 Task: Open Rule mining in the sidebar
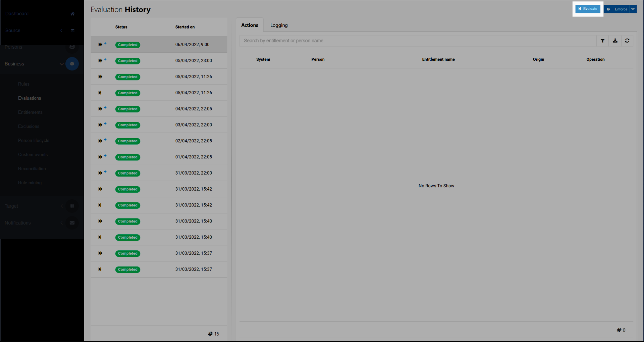point(30,183)
